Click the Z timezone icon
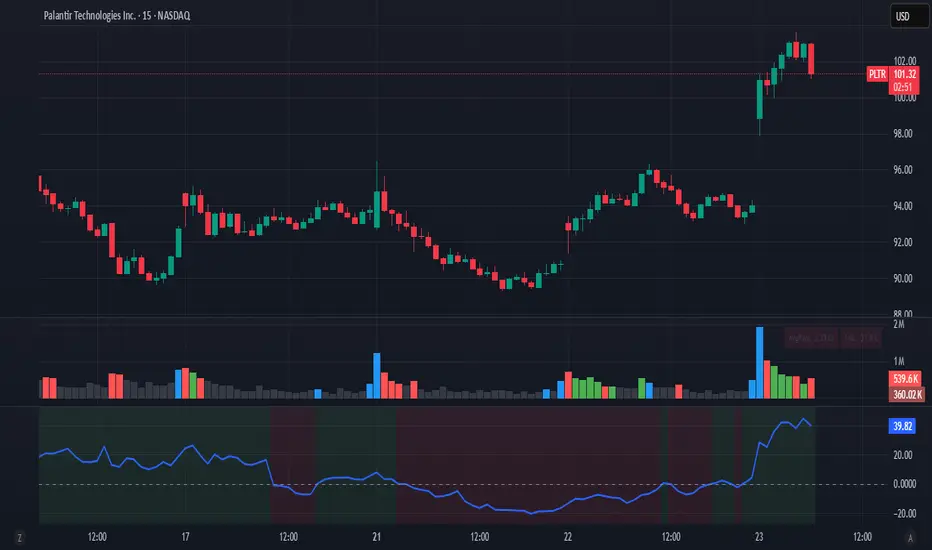This screenshot has height=550, width=932. [x=20, y=538]
